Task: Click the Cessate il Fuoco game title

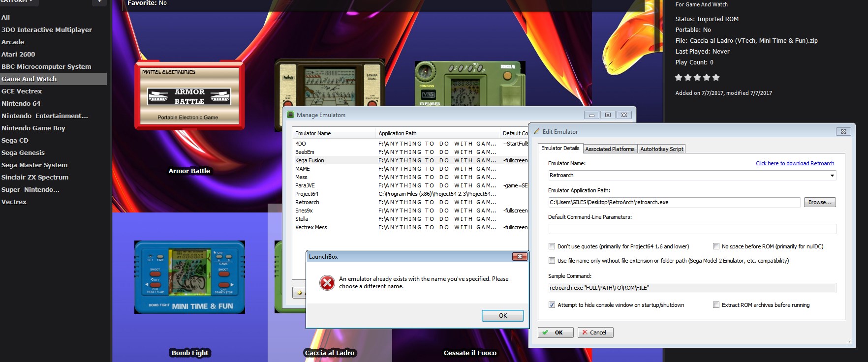Action: [x=470, y=353]
